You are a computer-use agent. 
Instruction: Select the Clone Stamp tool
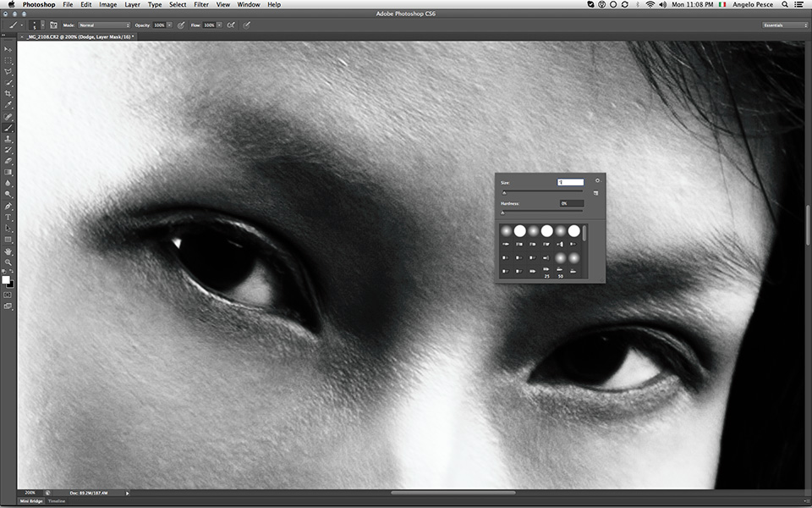8,140
